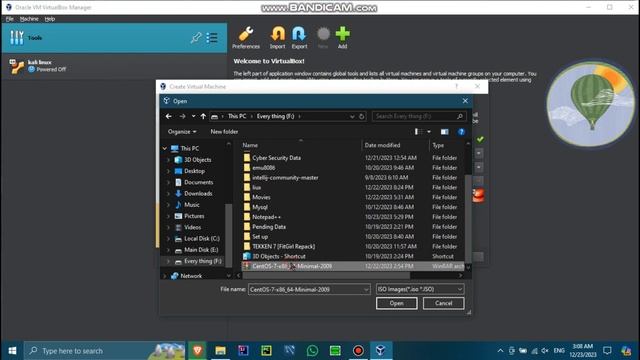Click the Export appliance icon
Screen dimensions: 640x360
tap(299, 38)
